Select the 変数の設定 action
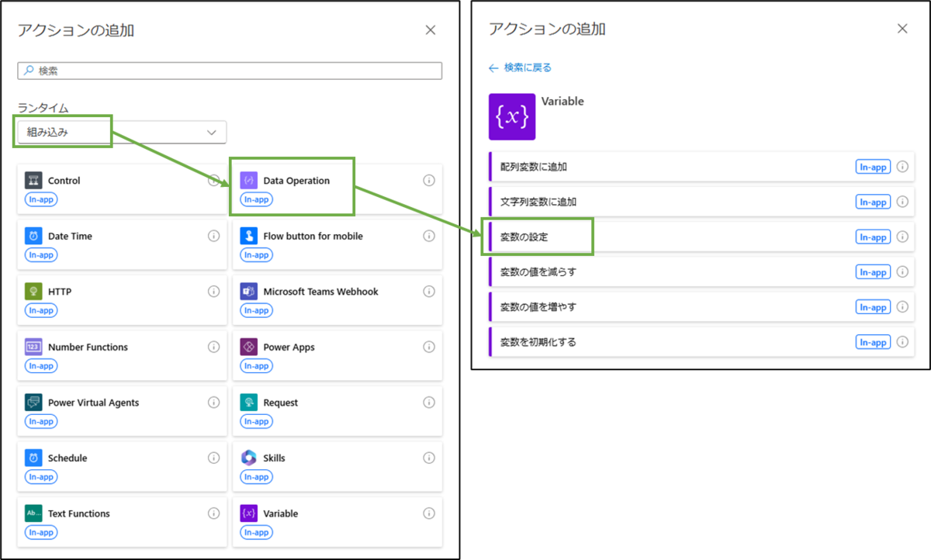The height and width of the screenshot is (560, 931). click(701, 237)
